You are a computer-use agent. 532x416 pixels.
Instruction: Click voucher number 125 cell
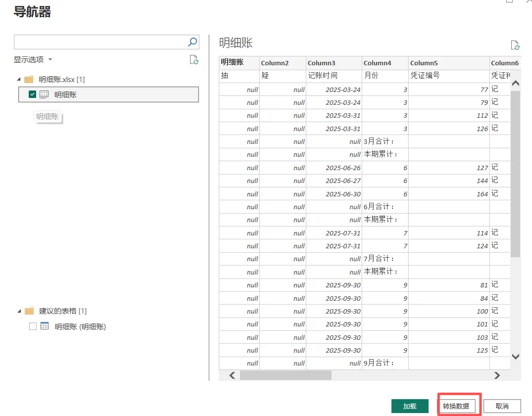click(449, 350)
